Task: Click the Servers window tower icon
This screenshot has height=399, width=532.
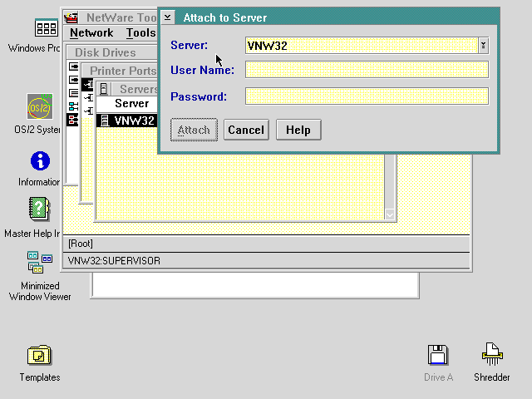Action: 104,89
